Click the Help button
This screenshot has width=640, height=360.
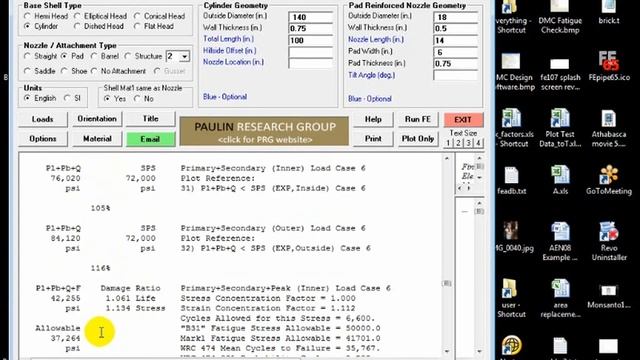point(373,119)
